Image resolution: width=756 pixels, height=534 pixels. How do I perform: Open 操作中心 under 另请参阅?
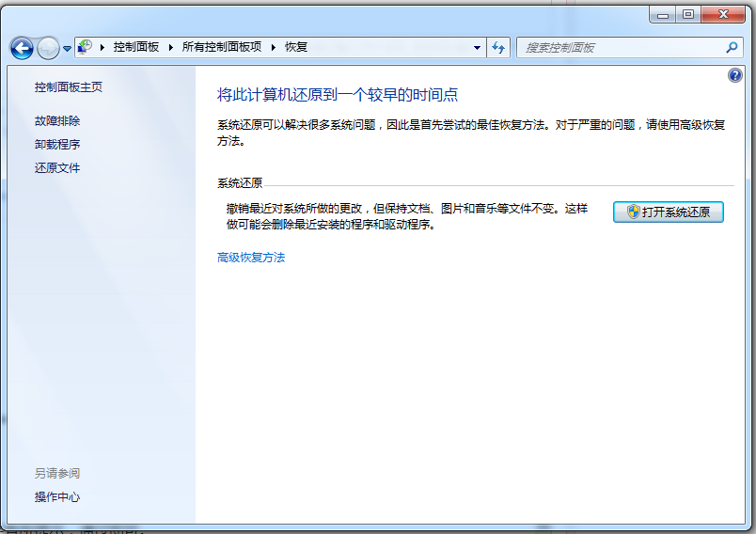[x=57, y=497]
